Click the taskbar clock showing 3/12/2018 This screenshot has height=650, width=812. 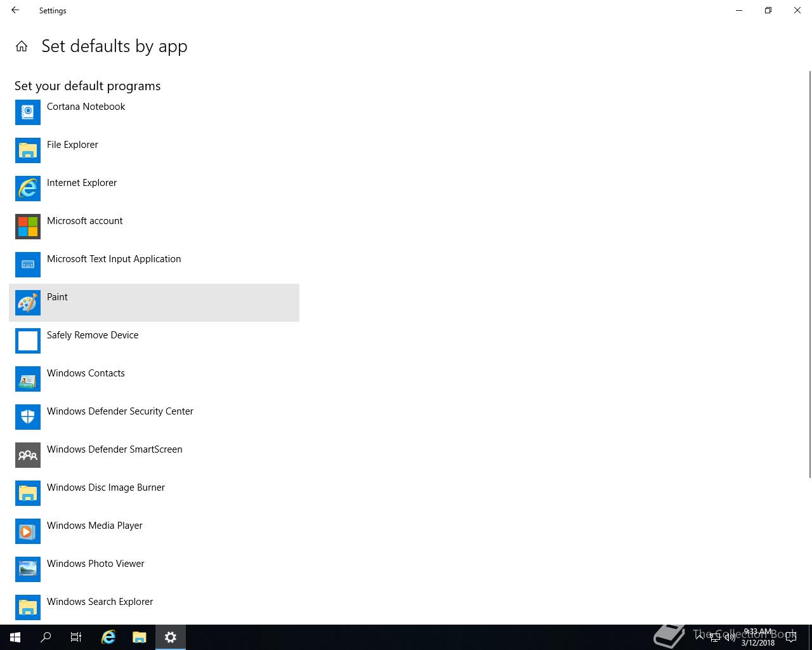click(758, 637)
